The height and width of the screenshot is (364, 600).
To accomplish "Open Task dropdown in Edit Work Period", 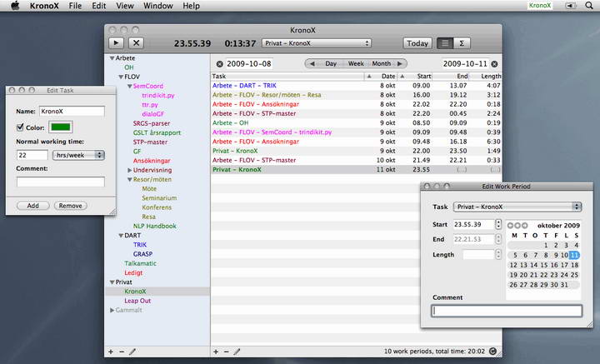I will pos(517,206).
